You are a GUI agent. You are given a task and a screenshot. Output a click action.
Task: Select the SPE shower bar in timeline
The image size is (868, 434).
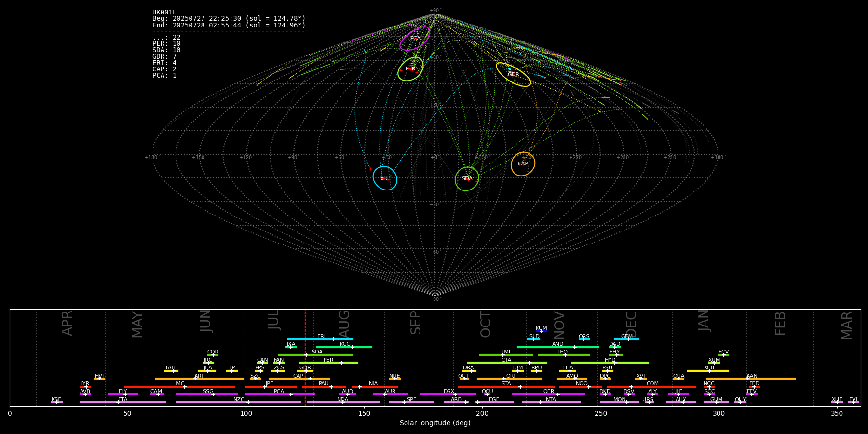click(x=411, y=402)
